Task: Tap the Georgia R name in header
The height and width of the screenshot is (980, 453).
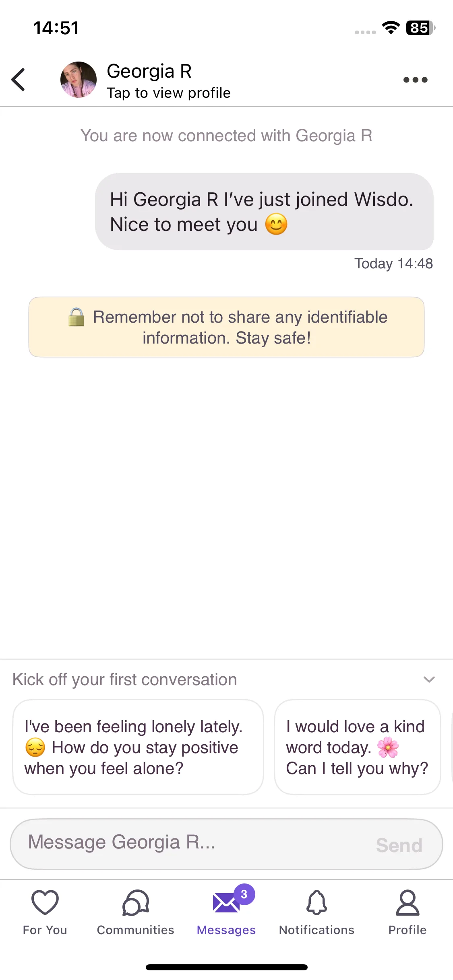Action: click(x=149, y=71)
